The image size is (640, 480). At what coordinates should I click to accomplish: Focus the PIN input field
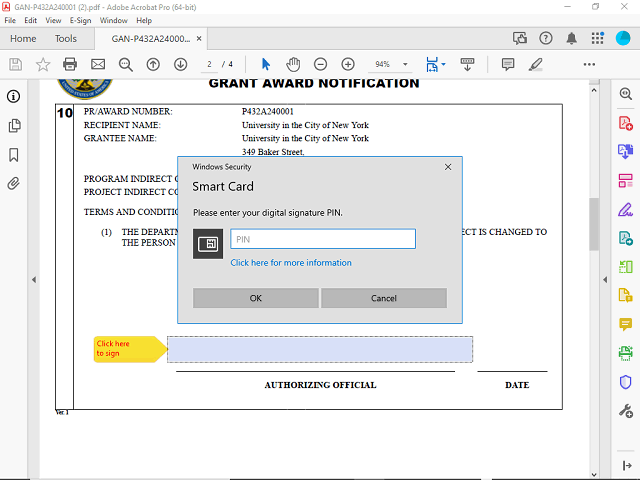[323, 239]
